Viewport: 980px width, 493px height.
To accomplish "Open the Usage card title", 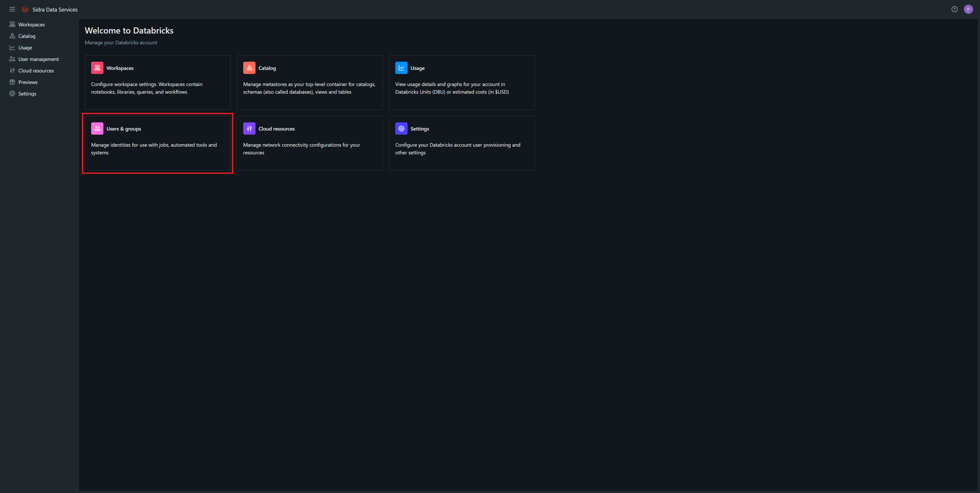I will 417,68.
